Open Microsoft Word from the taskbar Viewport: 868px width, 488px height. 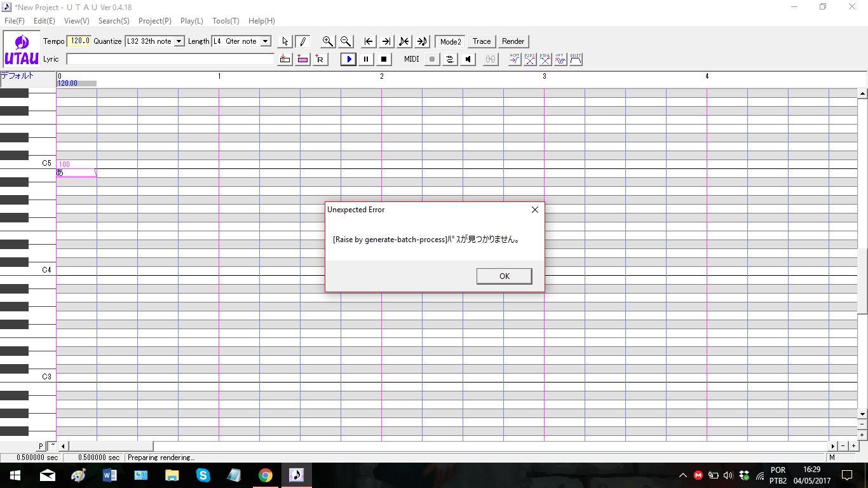[x=109, y=475]
